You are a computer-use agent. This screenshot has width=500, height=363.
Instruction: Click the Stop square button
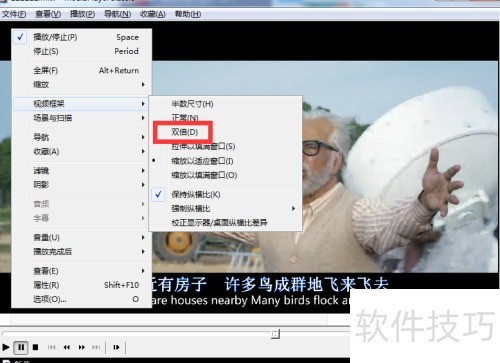coord(35,347)
